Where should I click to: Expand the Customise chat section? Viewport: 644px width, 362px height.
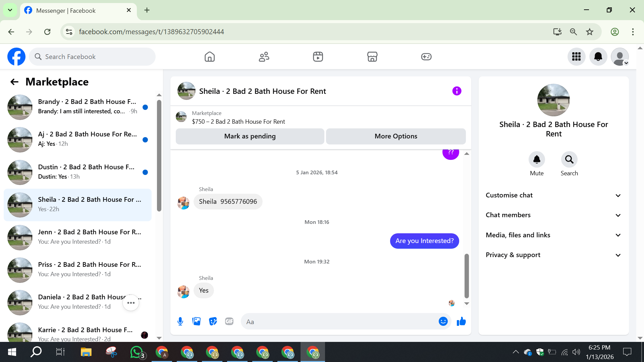[553, 195]
